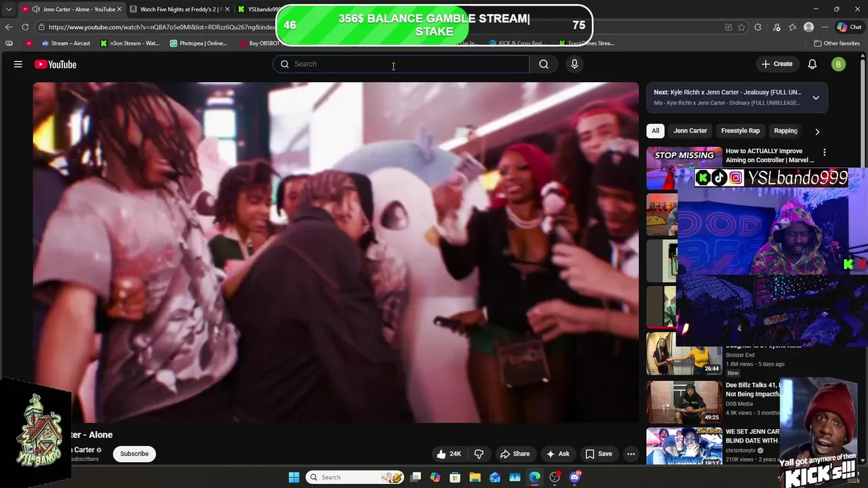Open Edge settings and more menu

[x=825, y=27]
